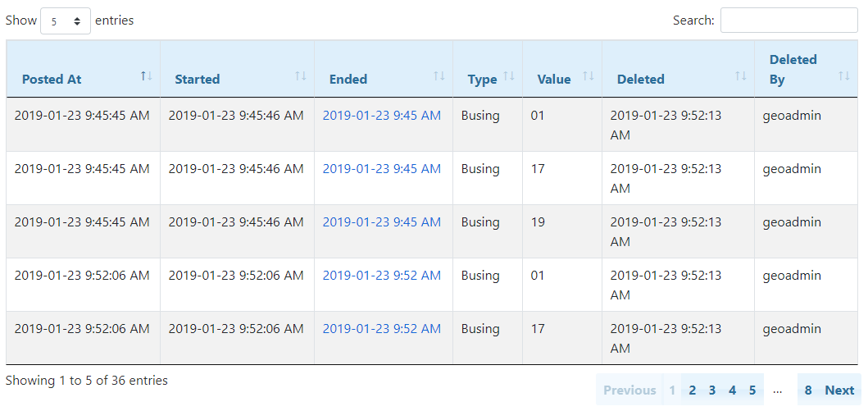
Task: Open the Ended 9:52 AM link for value 01
Action: pos(381,276)
